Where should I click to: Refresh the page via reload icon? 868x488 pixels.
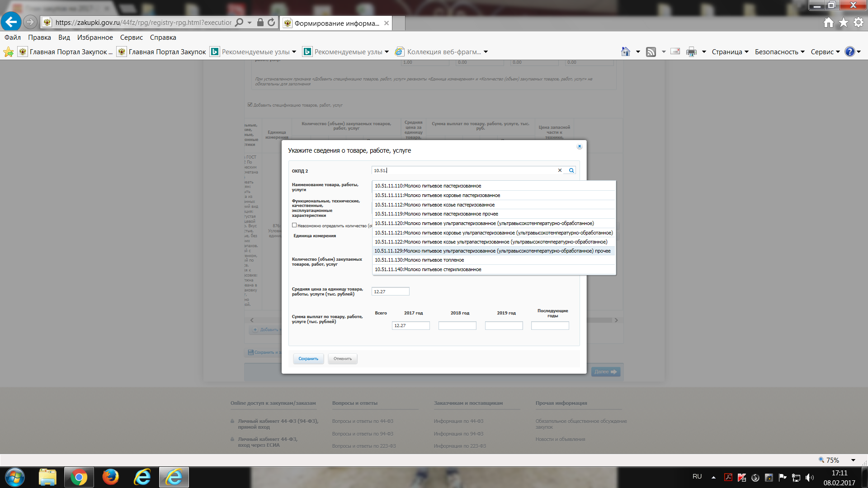[x=271, y=22]
